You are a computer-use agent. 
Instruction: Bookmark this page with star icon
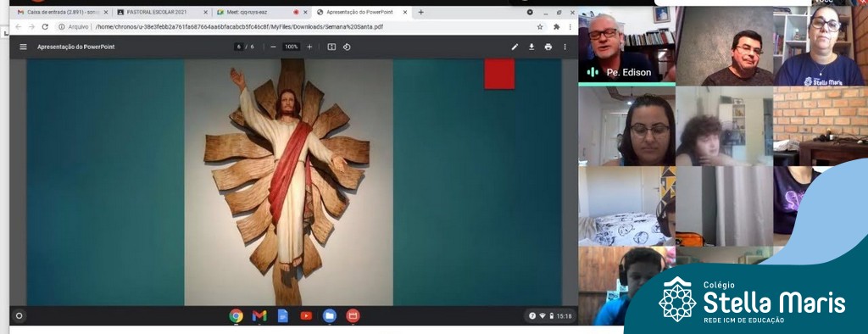click(x=540, y=26)
